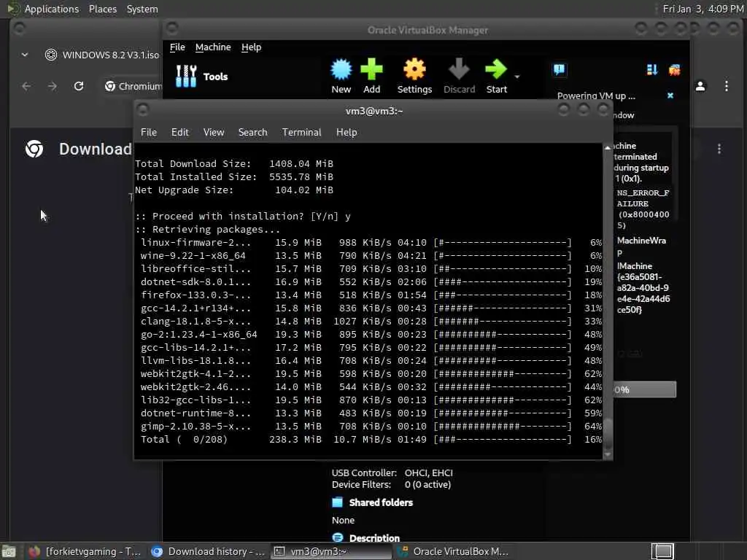Open the terminal View menu
Image resolution: width=747 pixels, height=560 pixels.
(214, 133)
